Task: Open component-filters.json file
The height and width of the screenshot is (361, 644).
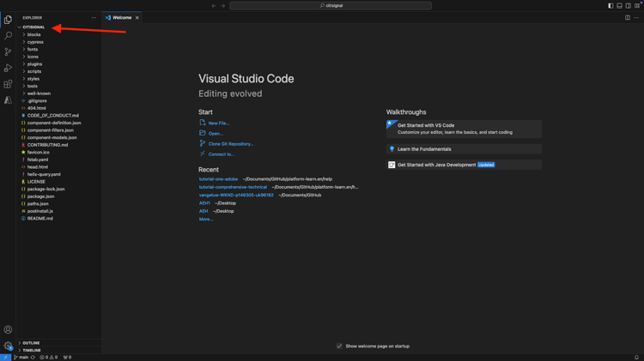Action: click(x=51, y=130)
